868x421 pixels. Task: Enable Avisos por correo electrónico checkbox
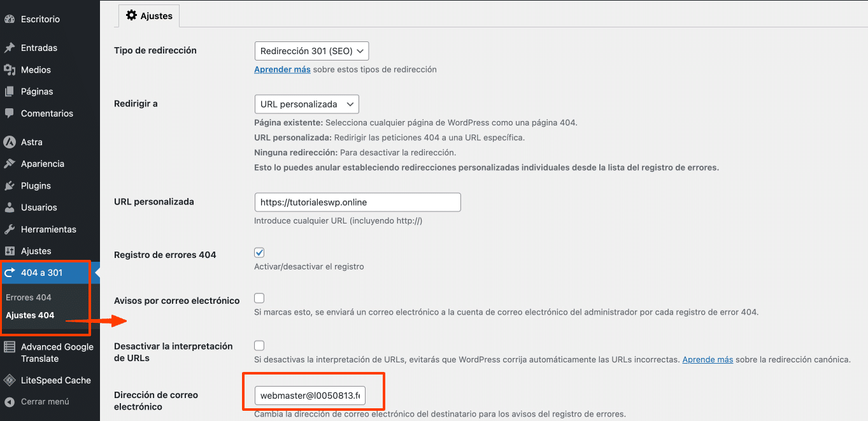(x=259, y=298)
